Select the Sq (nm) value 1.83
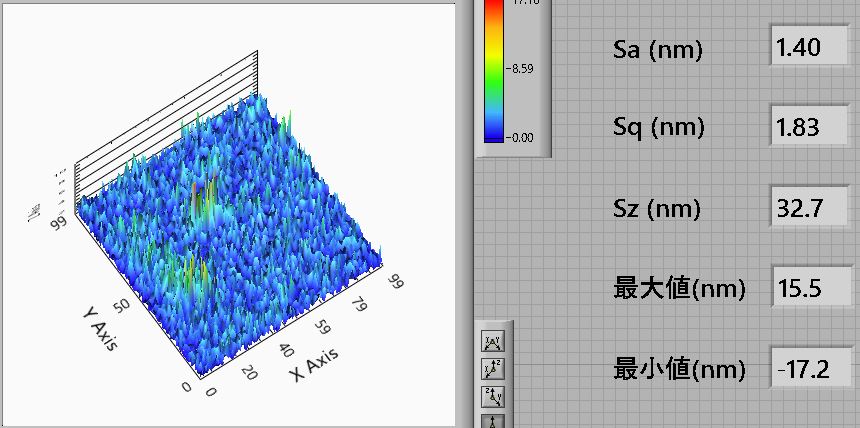 tap(810, 128)
